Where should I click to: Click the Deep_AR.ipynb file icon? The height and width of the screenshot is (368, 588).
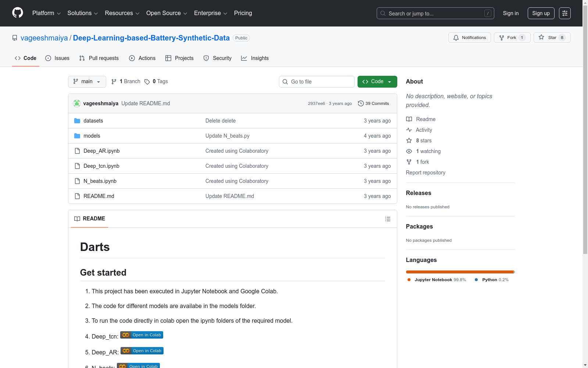tap(77, 151)
